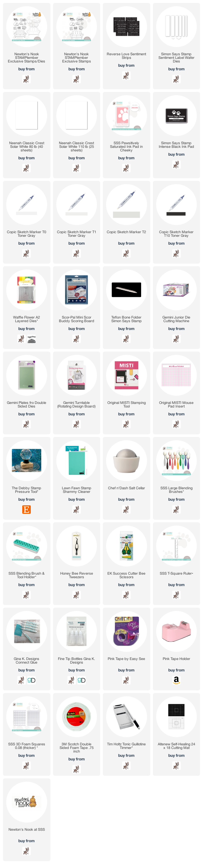Image resolution: width=203 pixels, height=868 pixels.
Task: Click the Lawn Fawn Stamp Shammy Cleaner link
Action: click(76, 490)
